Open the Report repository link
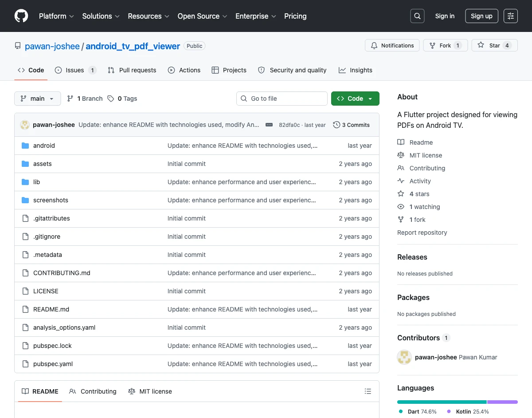 (422, 233)
